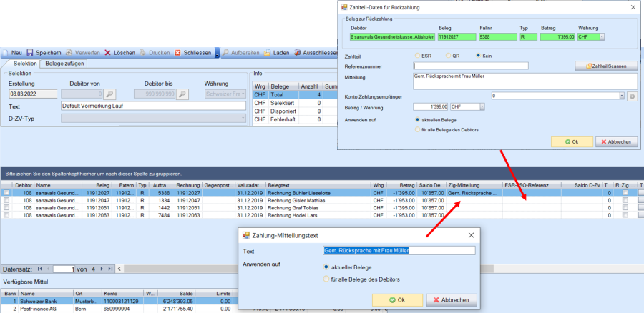Click the Zahlteil Scannen button

pos(605,66)
